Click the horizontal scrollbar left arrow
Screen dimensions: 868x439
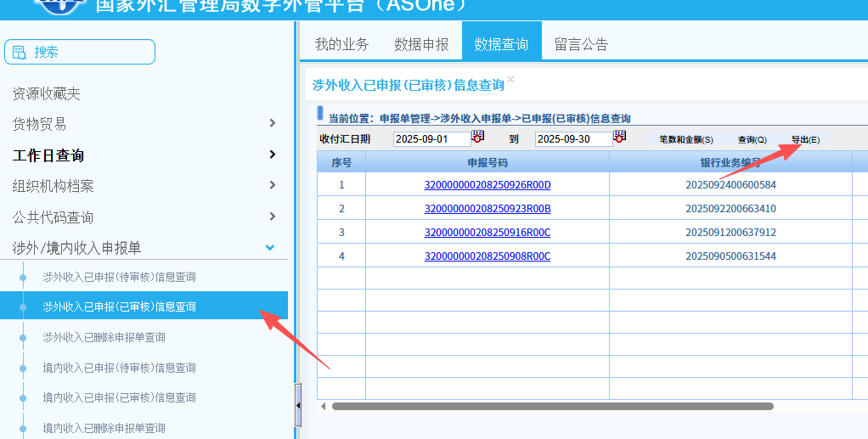click(323, 407)
